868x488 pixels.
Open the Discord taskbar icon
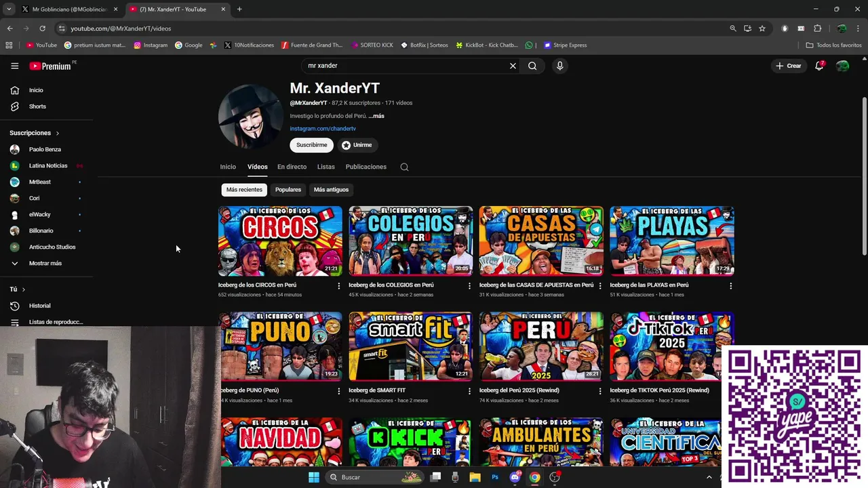pyautogui.click(x=515, y=477)
